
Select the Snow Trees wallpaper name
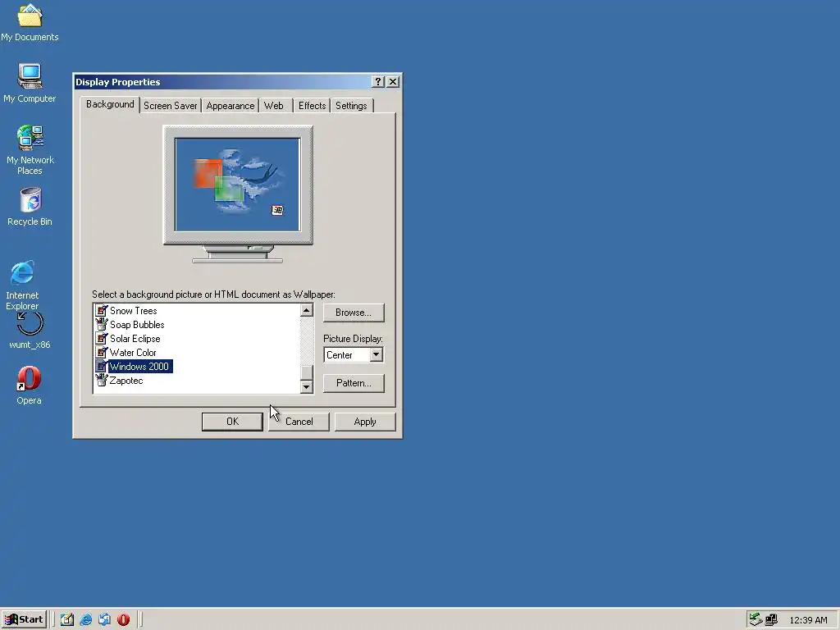(x=134, y=311)
